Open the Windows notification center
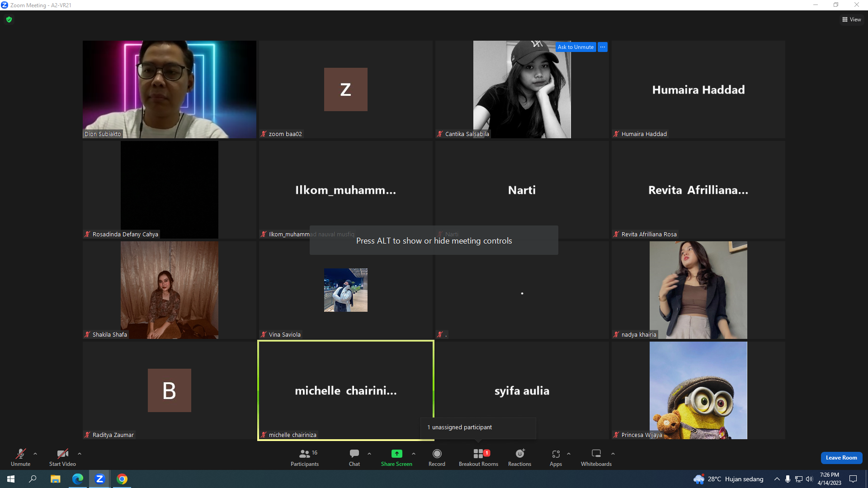 [x=853, y=479]
